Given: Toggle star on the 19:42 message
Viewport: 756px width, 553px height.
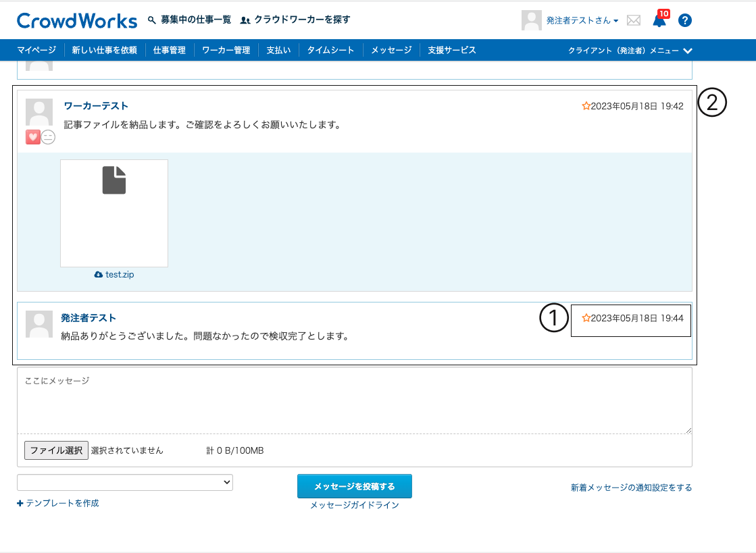Looking at the screenshot, I should 586,106.
